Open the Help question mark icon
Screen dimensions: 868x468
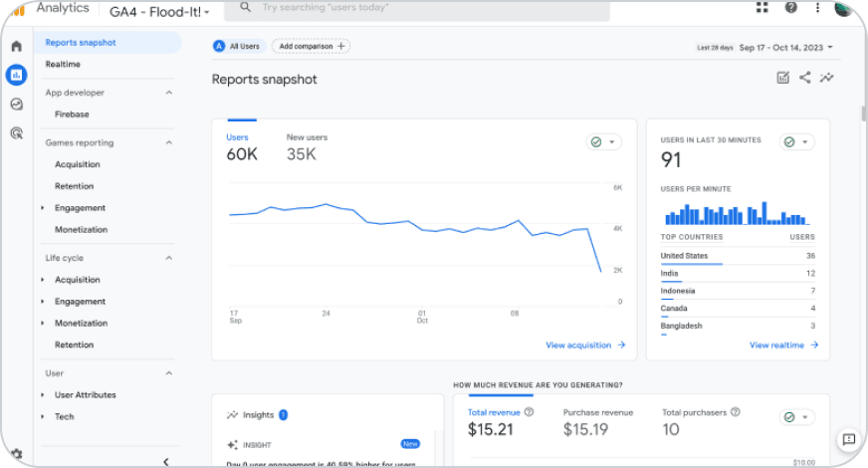[x=791, y=7]
